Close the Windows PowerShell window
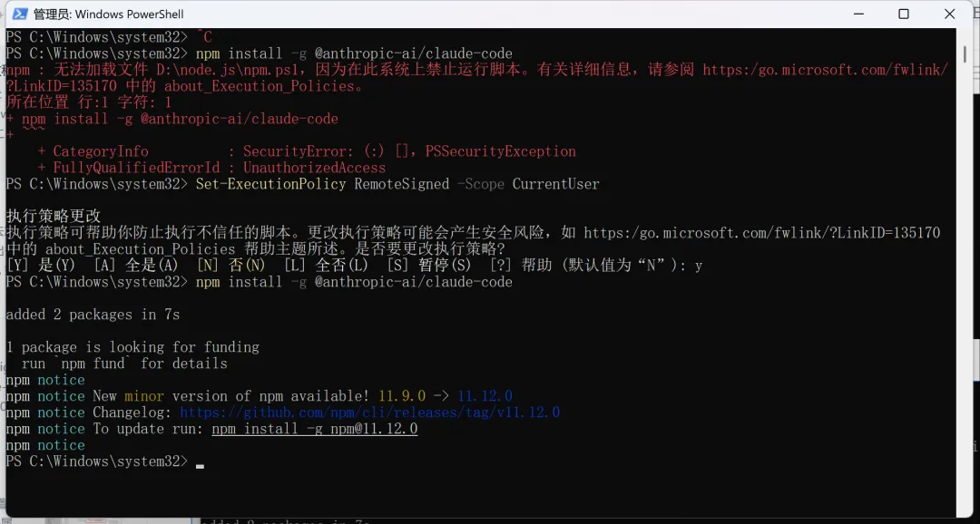The width and height of the screenshot is (980, 524). click(949, 14)
